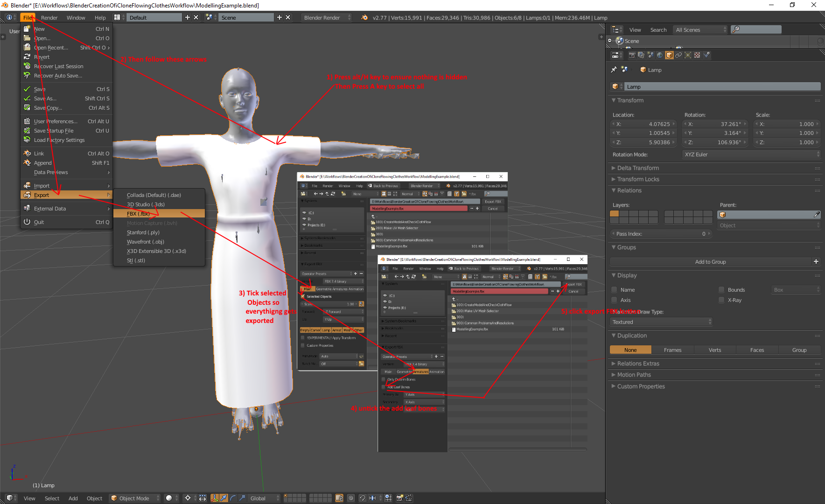Click the Outliner Search menu
Viewport: 825px width, 504px height.
(658, 29)
